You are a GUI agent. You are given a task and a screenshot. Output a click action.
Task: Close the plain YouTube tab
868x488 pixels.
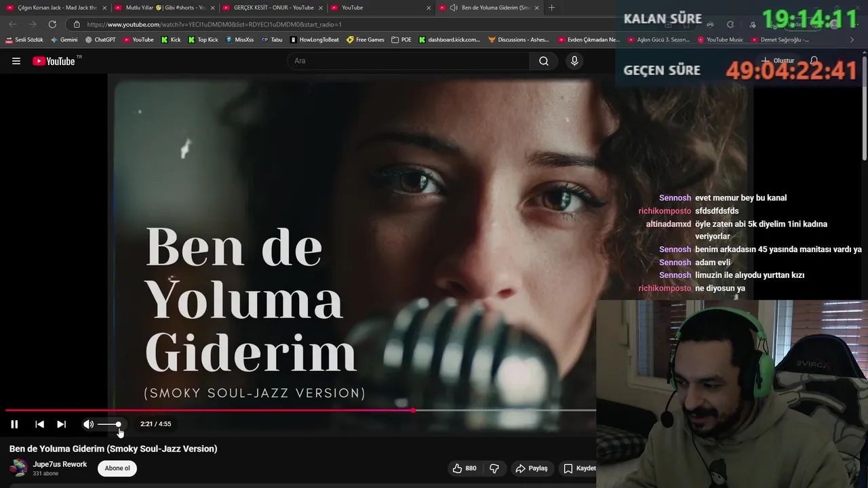point(429,7)
